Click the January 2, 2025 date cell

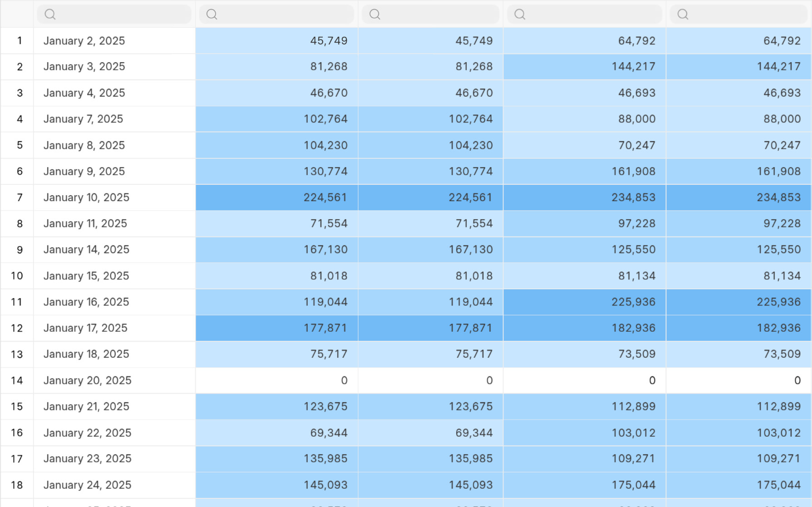click(114, 41)
